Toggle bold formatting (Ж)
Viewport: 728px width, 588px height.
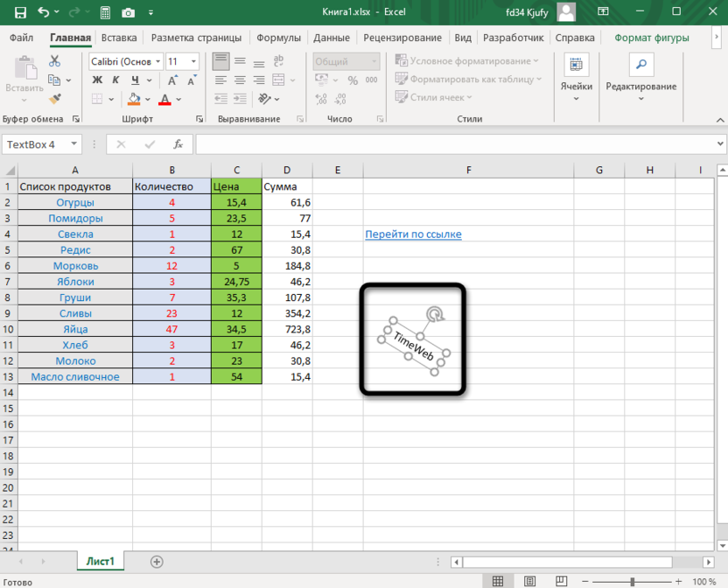(x=97, y=80)
